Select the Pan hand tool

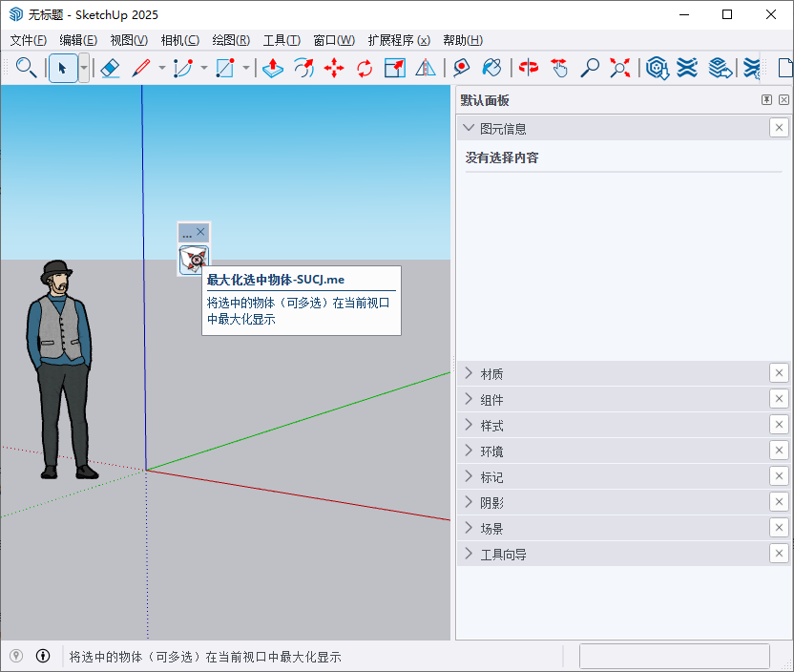tap(559, 68)
